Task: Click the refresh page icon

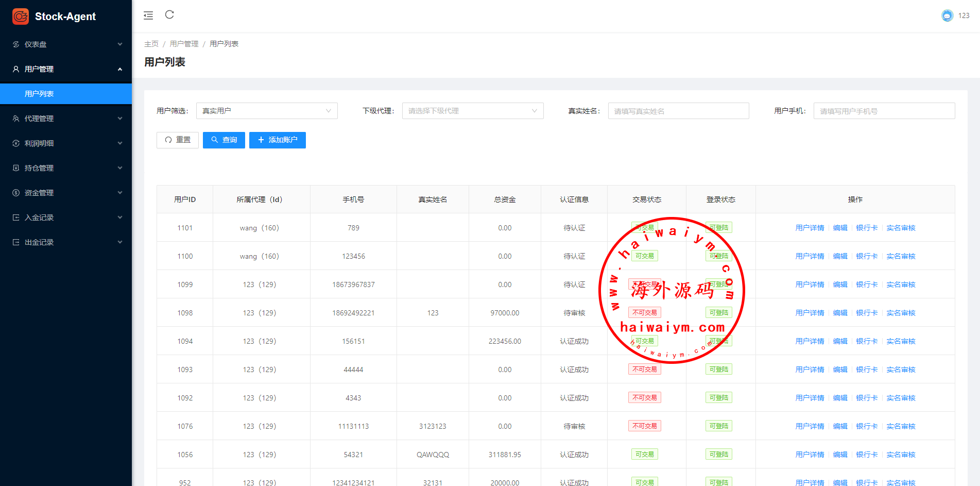Action: click(x=169, y=15)
